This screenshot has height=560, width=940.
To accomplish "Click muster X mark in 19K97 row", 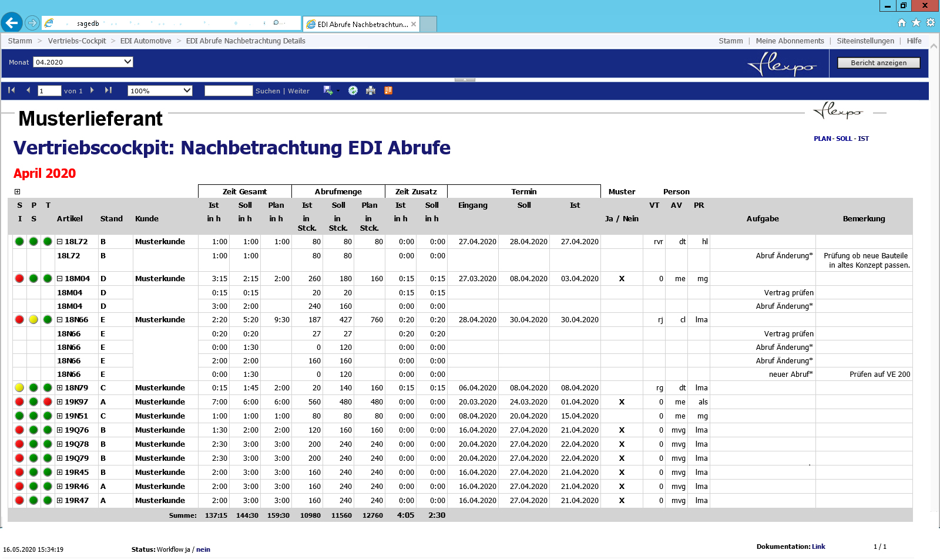I will click(622, 402).
